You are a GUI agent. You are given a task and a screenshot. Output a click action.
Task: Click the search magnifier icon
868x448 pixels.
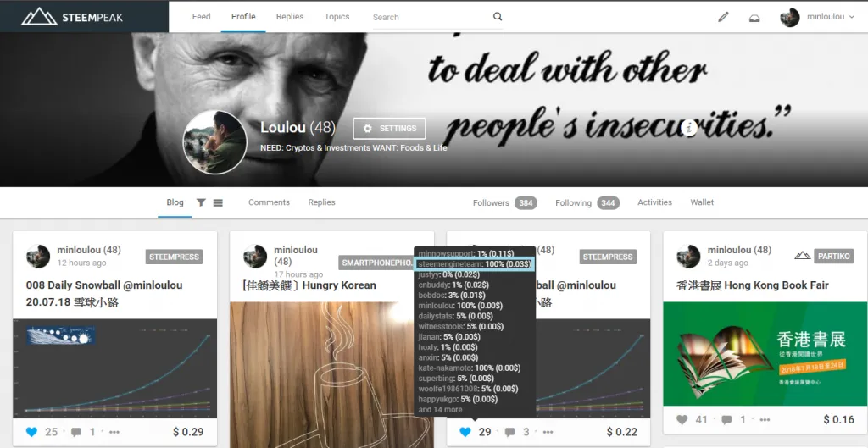pos(498,17)
